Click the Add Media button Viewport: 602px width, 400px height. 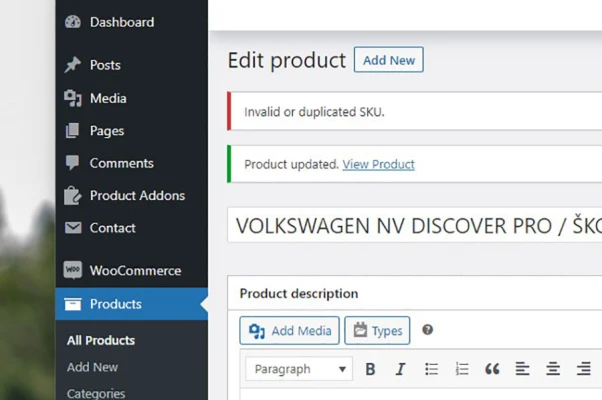click(289, 331)
